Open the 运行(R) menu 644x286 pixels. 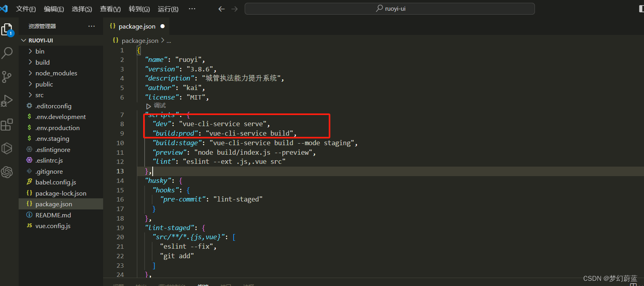coord(168,9)
